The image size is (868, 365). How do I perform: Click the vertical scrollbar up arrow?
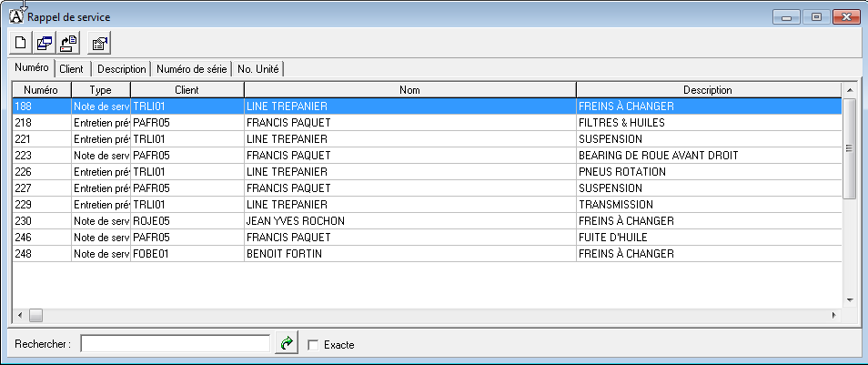tap(849, 90)
